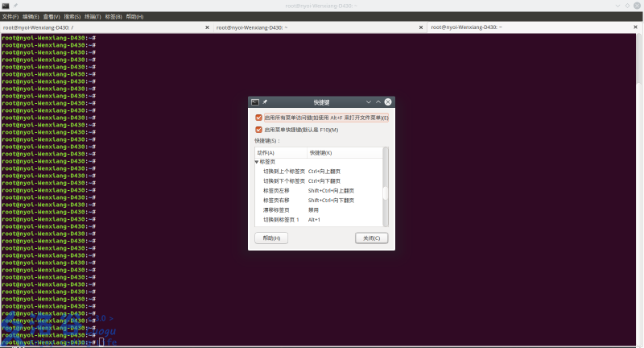
Task: Toggle the 启用菜单快捷键 F10 checkbox
Action: (x=258, y=130)
